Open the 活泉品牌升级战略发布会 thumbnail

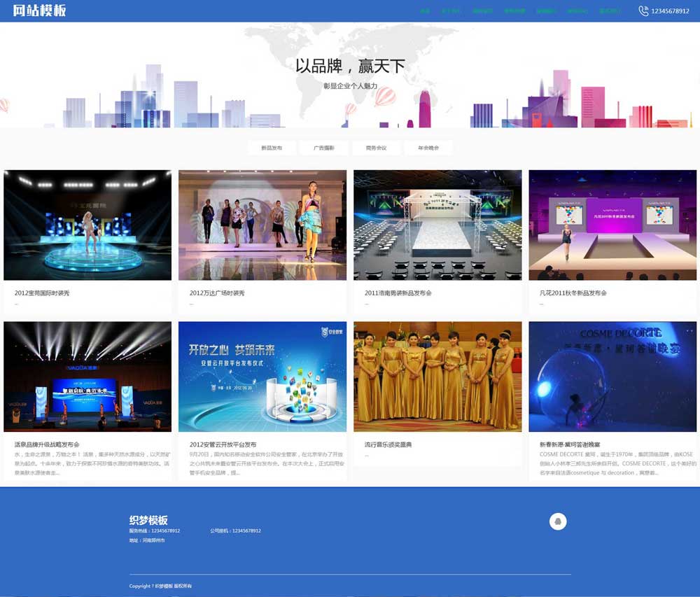click(x=87, y=377)
